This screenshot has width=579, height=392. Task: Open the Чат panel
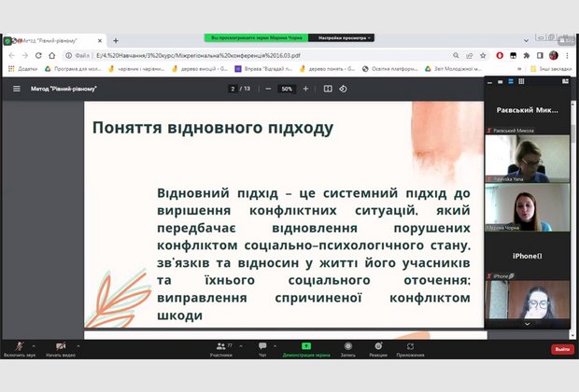262,349
